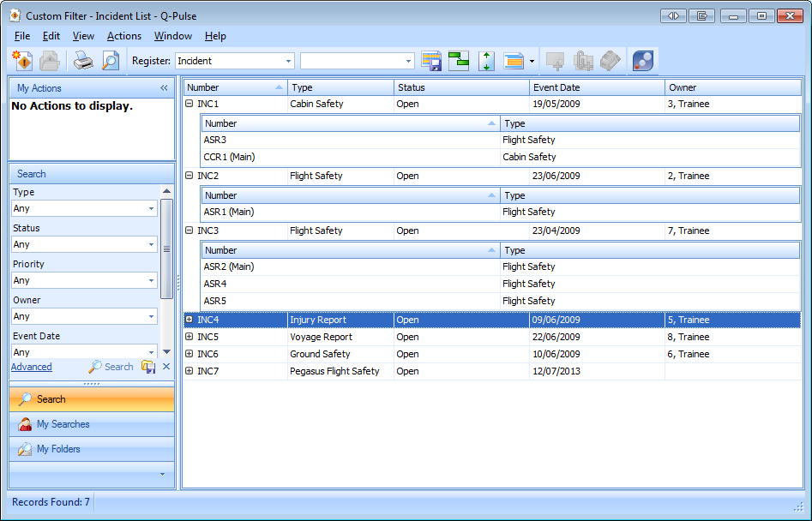
Task: Open the View menu
Action: point(83,36)
